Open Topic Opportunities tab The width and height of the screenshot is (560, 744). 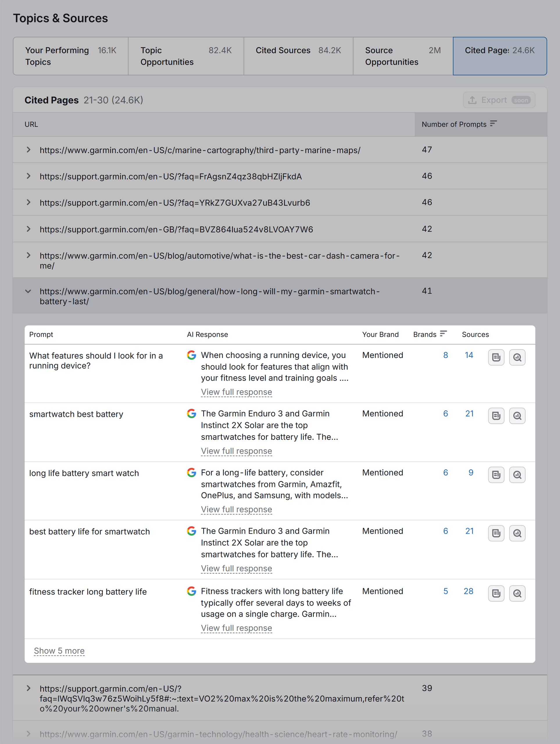pyautogui.click(x=186, y=56)
